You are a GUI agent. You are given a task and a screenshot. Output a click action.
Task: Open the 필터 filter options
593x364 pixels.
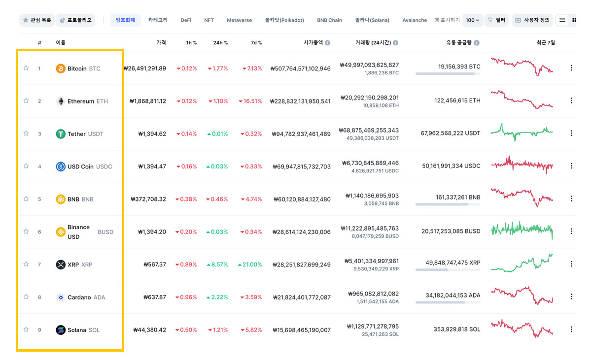[x=496, y=20]
